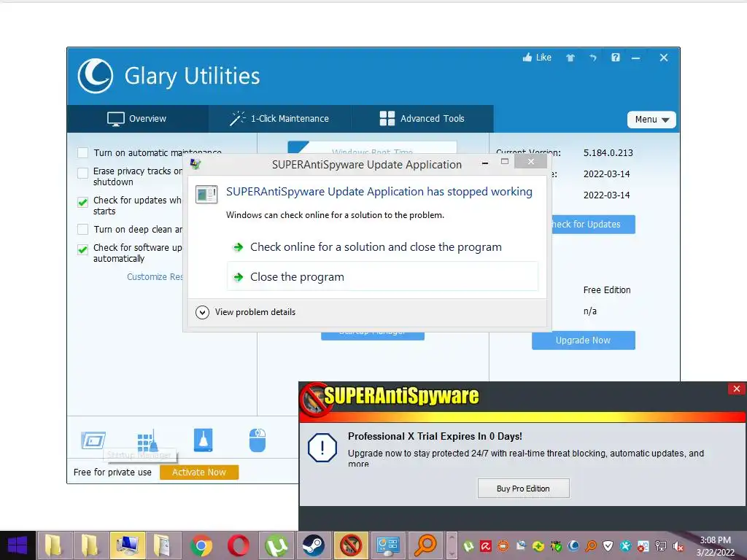Open uTorrent from the taskbar

click(276, 545)
